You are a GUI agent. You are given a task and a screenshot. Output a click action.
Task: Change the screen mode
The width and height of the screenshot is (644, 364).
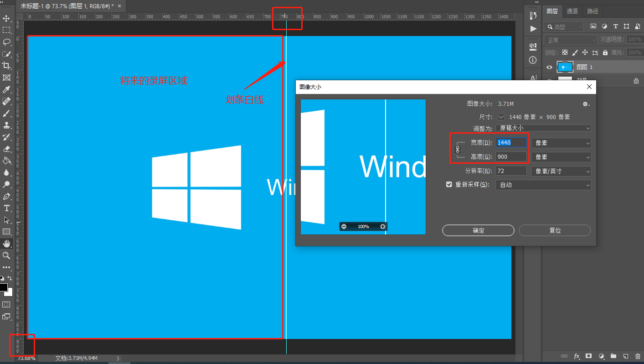pyautogui.click(x=6, y=316)
